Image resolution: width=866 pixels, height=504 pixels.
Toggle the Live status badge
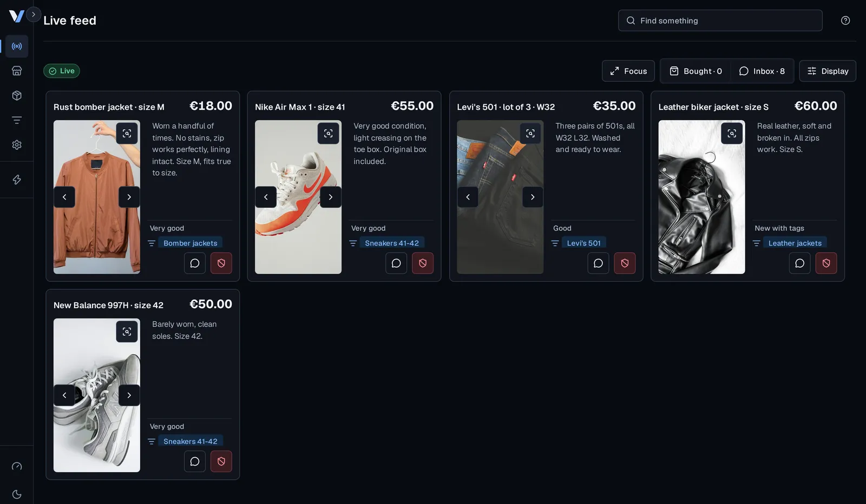point(62,71)
